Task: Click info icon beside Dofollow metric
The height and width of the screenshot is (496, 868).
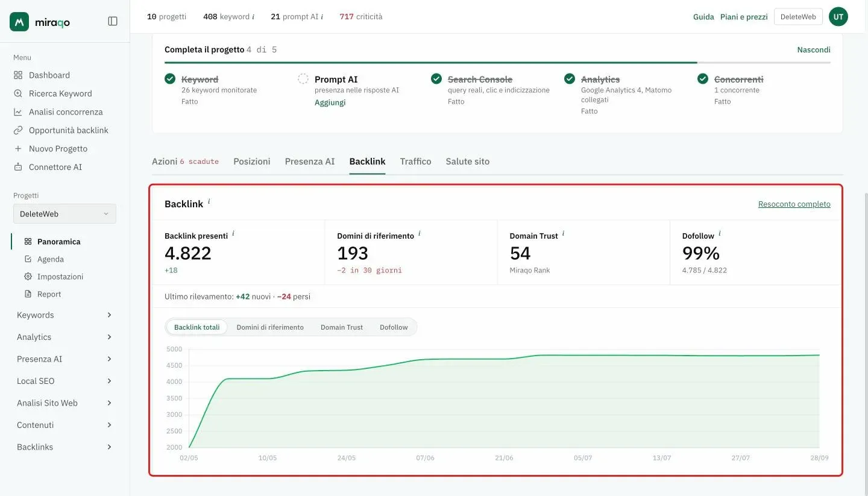Action: pos(720,233)
